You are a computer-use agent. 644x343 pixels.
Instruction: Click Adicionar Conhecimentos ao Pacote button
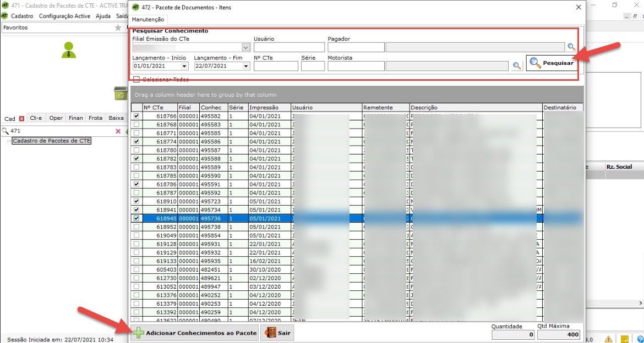(194, 333)
